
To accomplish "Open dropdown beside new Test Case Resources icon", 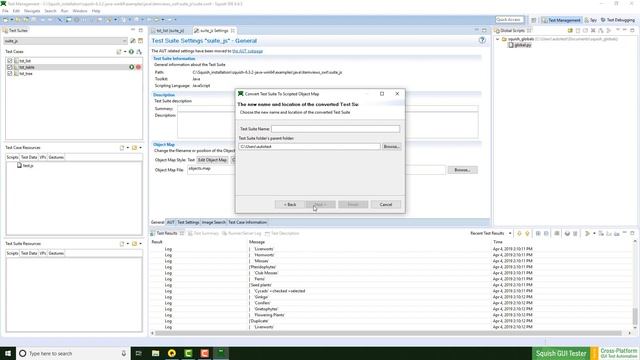I will [x=127, y=148].
